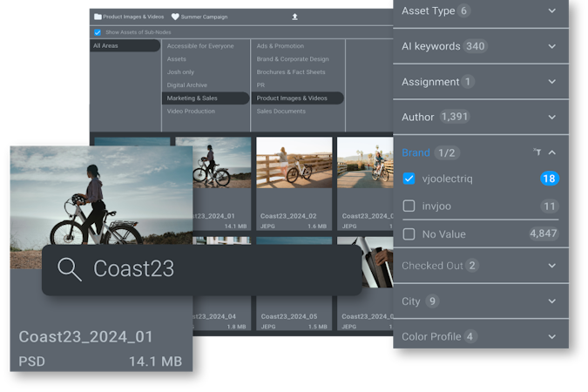Click the Product Images & Videos folder icon

[98, 17]
